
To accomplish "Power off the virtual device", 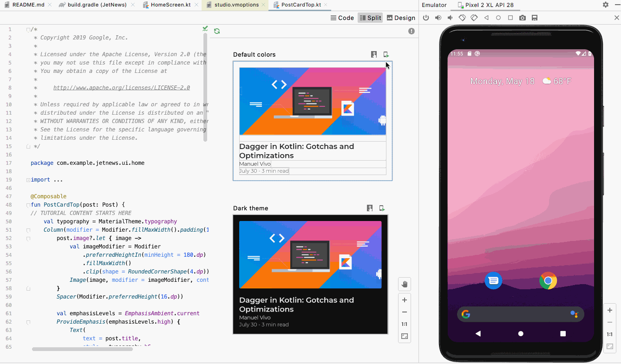I will pyautogui.click(x=426, y=18).
